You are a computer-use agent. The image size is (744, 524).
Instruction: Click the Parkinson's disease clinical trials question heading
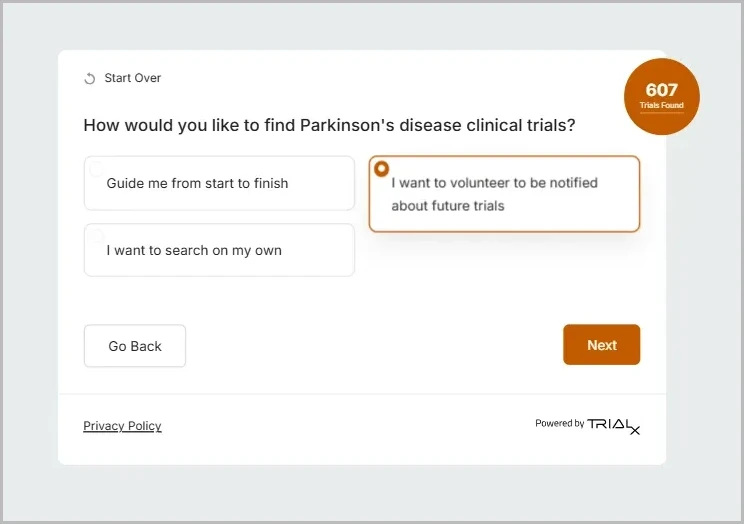[329, 125]
